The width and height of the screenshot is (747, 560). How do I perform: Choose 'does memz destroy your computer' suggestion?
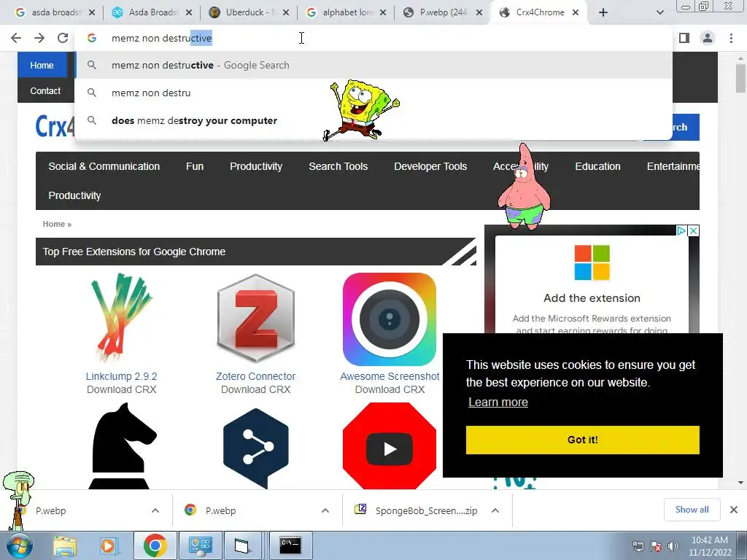tap(373, 120)
